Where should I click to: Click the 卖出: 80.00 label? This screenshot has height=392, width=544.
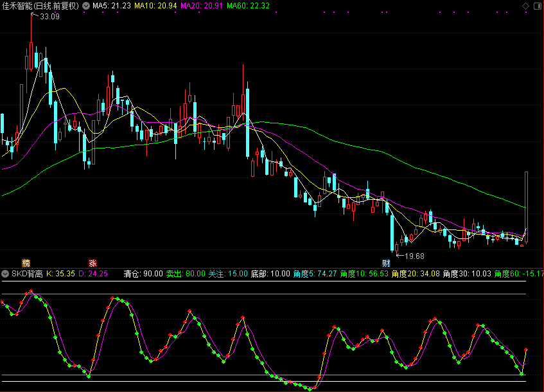pos(186,274)
